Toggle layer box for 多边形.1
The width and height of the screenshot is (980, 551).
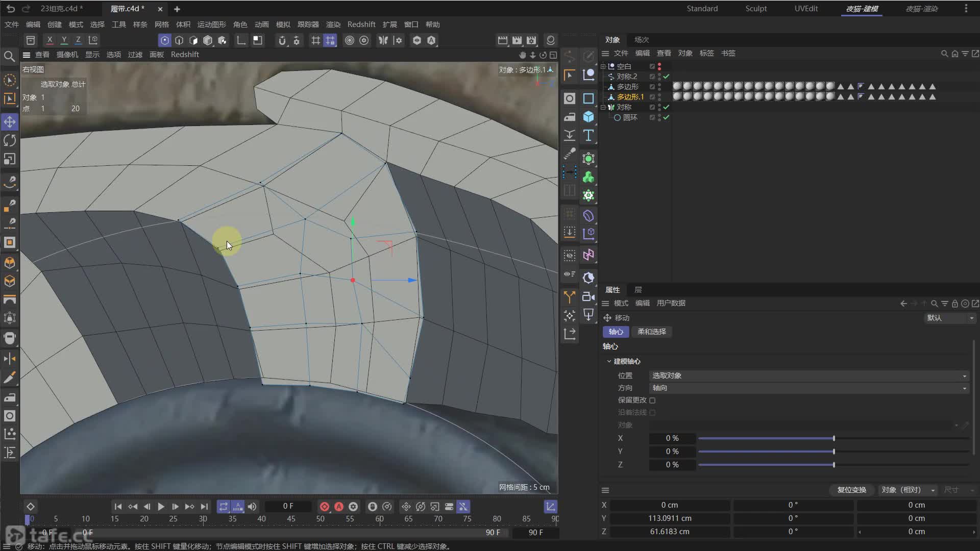[x=652, y=97]
